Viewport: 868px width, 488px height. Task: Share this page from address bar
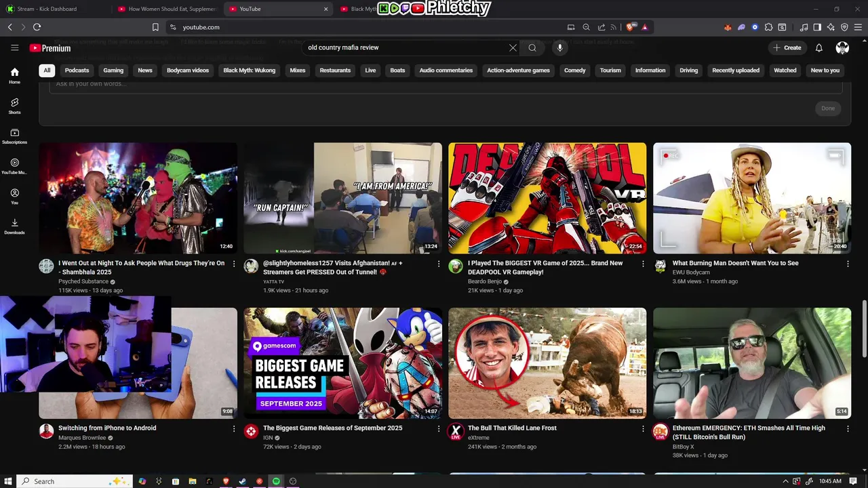tap(601, 27)
